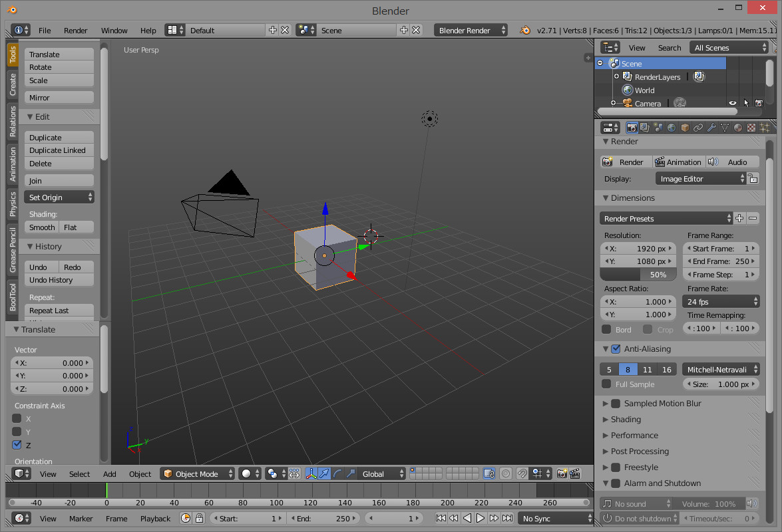Open the Scene properties tab

pos(658,128)
